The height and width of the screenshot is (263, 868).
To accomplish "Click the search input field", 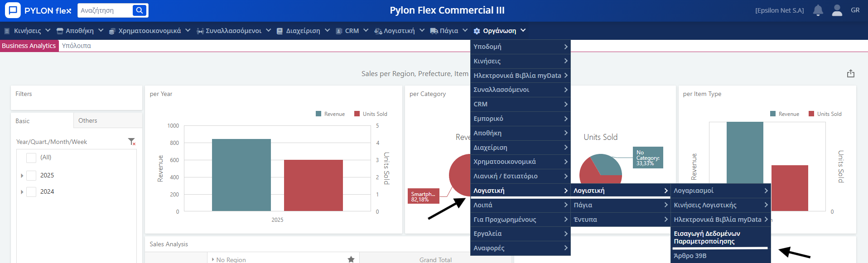I will [x=105, y=10].
